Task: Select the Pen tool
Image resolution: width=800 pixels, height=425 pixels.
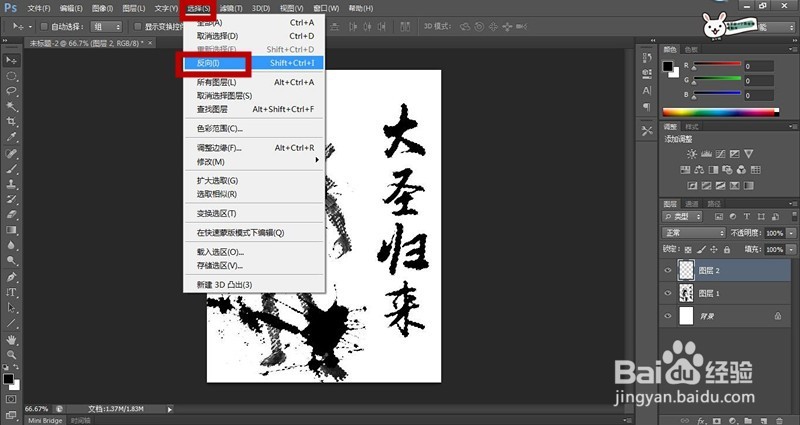Action: 11,277
